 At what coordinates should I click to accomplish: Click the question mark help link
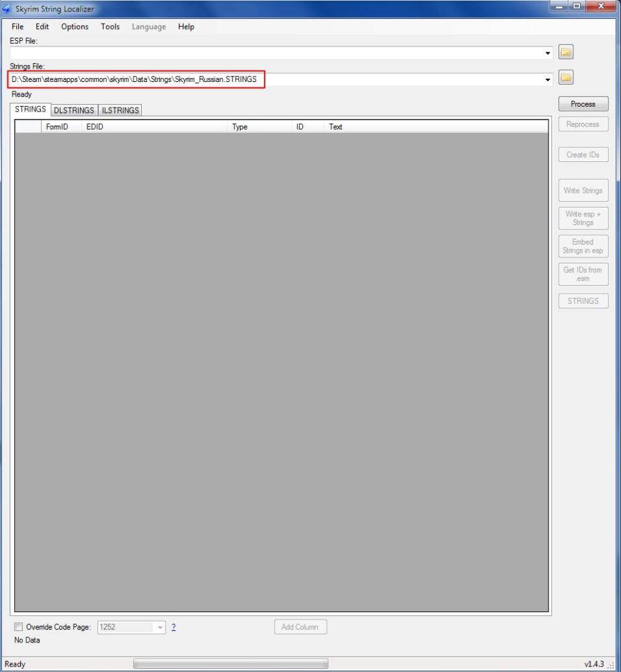click(x=173, y=627)
